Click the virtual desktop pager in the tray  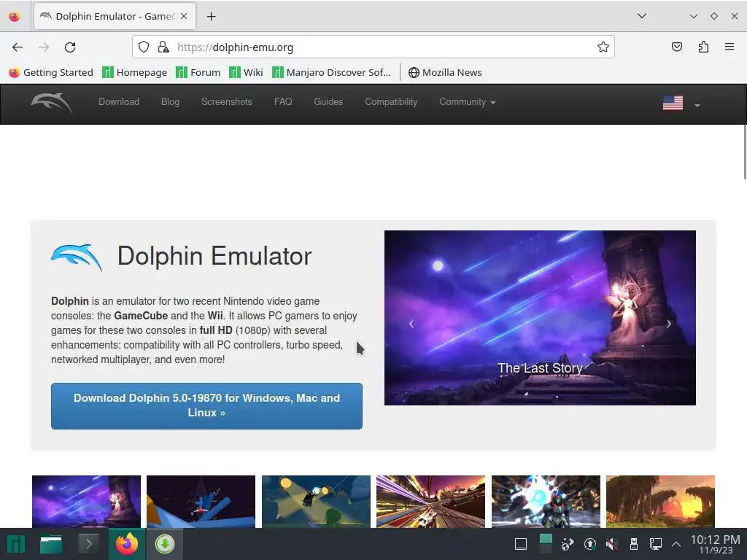pos(546,544)
